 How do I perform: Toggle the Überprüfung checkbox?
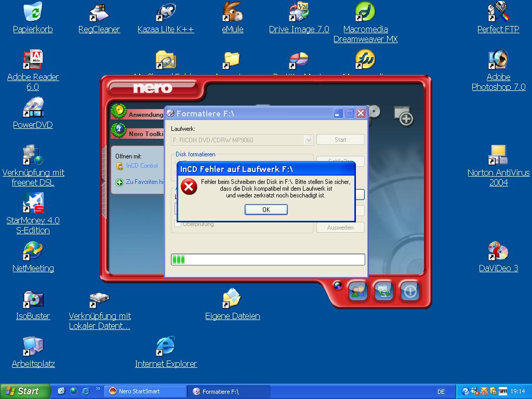[178, 224]
